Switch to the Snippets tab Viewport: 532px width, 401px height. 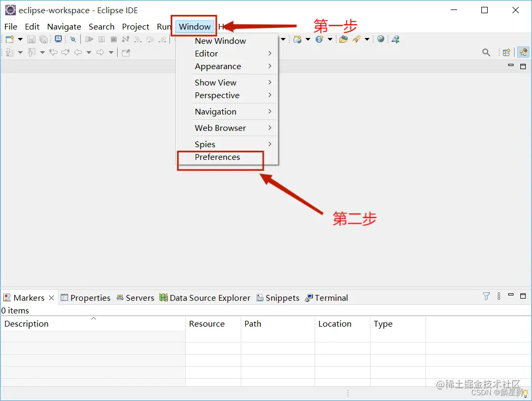pyautogui.click(x=278, y=298)
